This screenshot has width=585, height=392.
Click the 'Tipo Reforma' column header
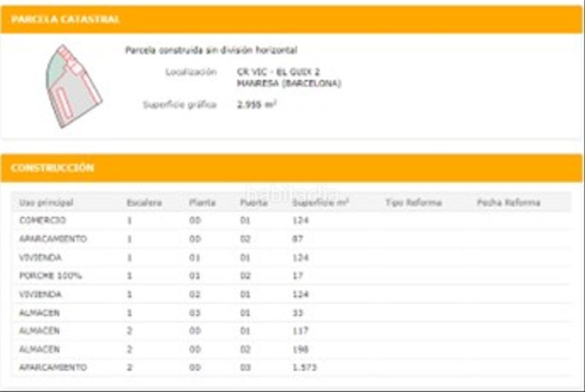tap(413, 203)
